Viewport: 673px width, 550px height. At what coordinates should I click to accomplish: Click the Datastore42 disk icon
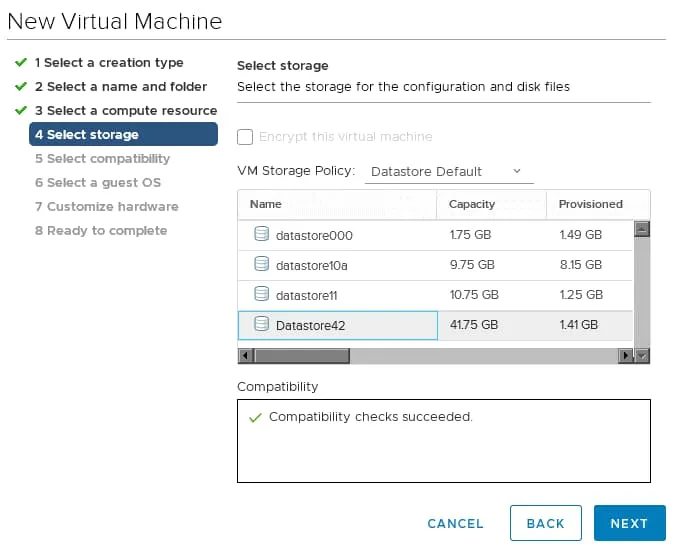pos(262,324)
